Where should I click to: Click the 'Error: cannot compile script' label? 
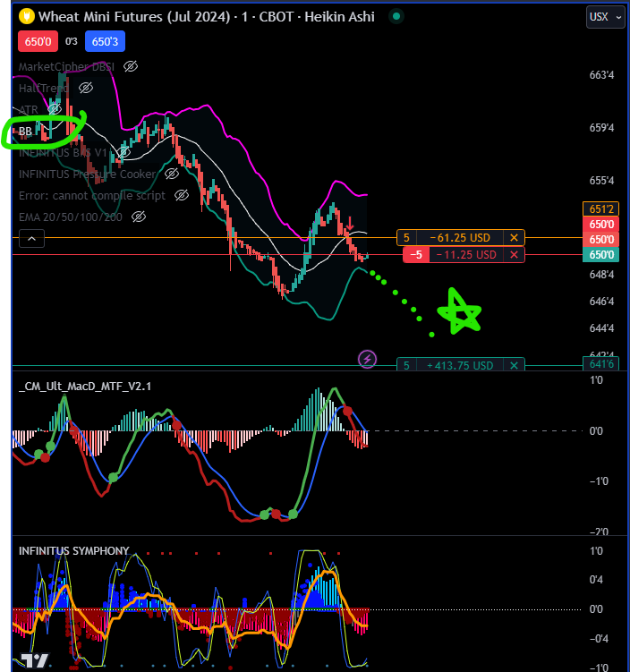[x=92, y=196]
